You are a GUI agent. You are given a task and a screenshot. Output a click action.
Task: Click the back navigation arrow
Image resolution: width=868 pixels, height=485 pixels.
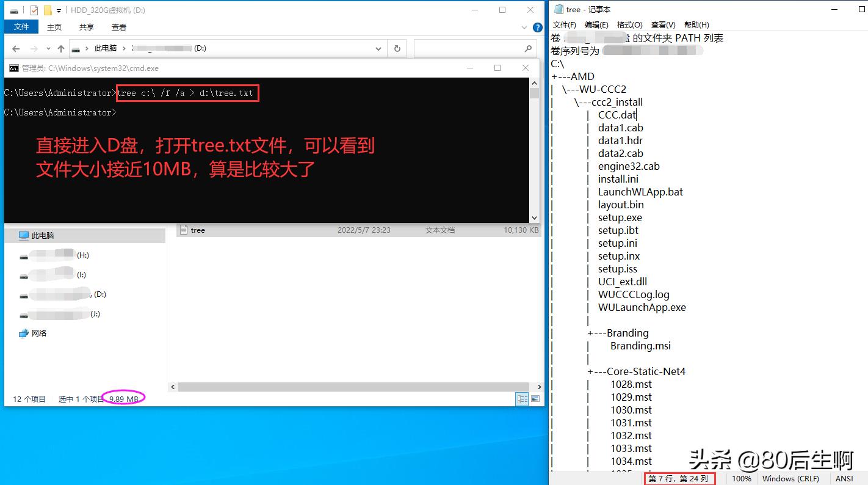pyautogui.click(x=16, y=48)
